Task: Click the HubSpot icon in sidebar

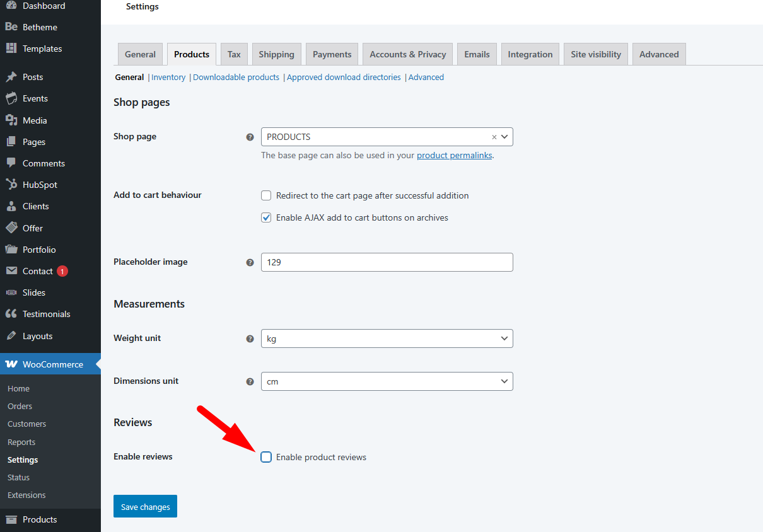Action: (x=11, y=185)
